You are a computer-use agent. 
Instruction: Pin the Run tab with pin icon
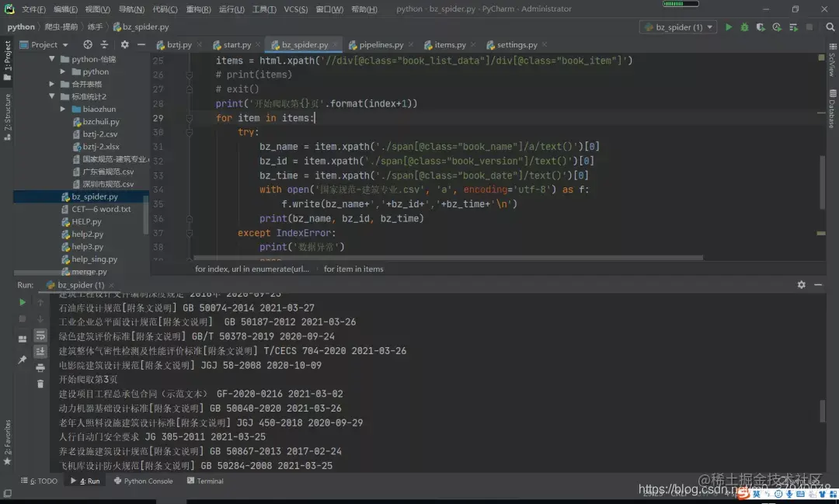(x=23, y=360)
